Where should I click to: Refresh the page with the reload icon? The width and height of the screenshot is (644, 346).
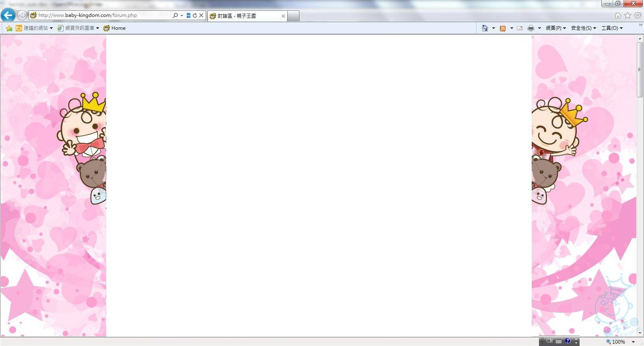[x=195, y=15]
